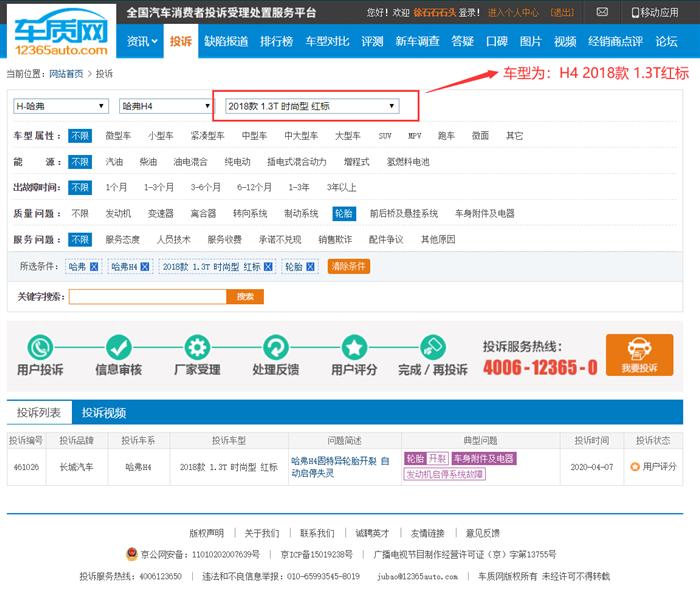Open 移动应用 mobile app link
Viewport: 700px width, 590px height.
point(655,12)
